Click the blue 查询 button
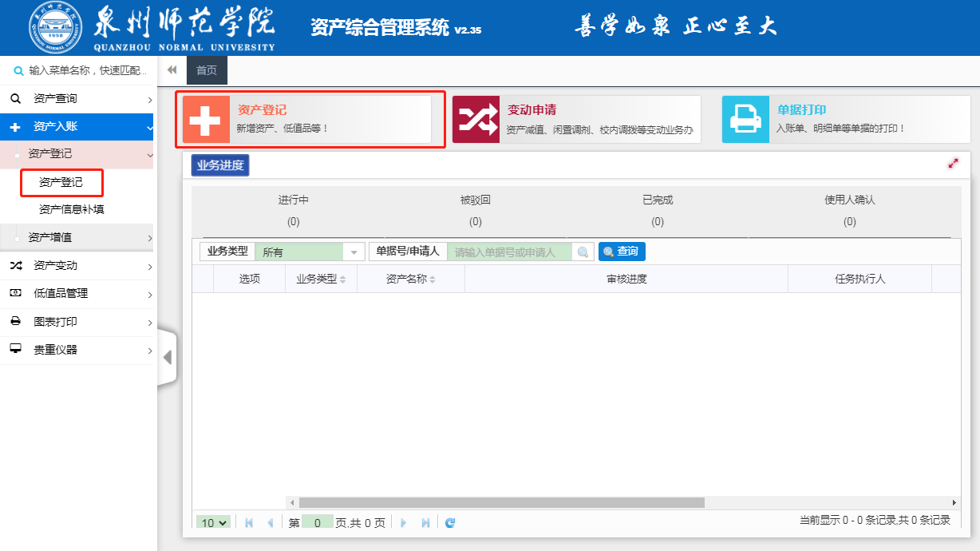Image resolution: width=980 pixels, height=551 pixels. coord(622,252)
